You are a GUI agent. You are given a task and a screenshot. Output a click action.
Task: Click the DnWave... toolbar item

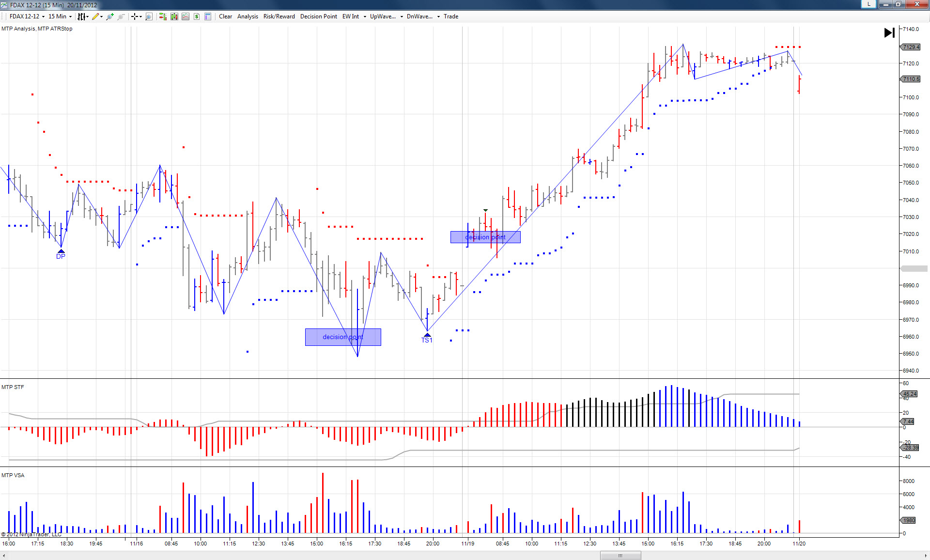point(419,16)
